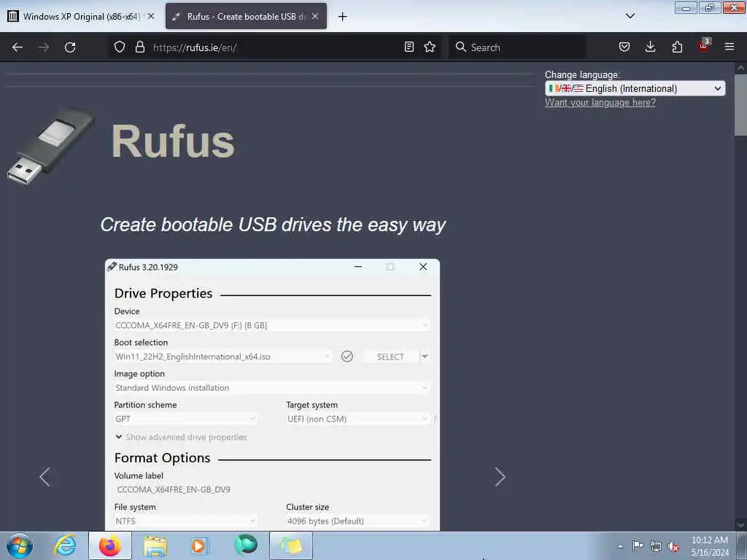Click the Rufus 3.20.1929 screenshot image
Viewport: 747px width, 560px height.
(x=273, y=394)
